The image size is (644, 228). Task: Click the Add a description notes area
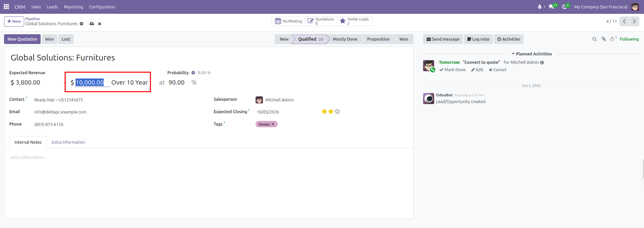tap(209, 157)
